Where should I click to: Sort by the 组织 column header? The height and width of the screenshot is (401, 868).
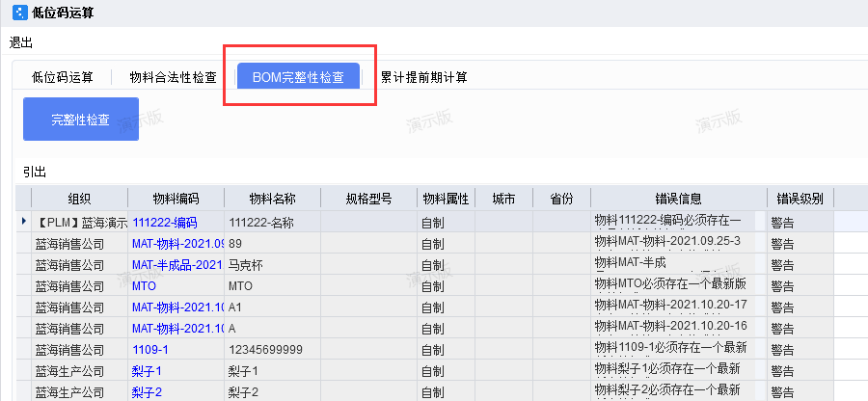[x=79, y=199]
